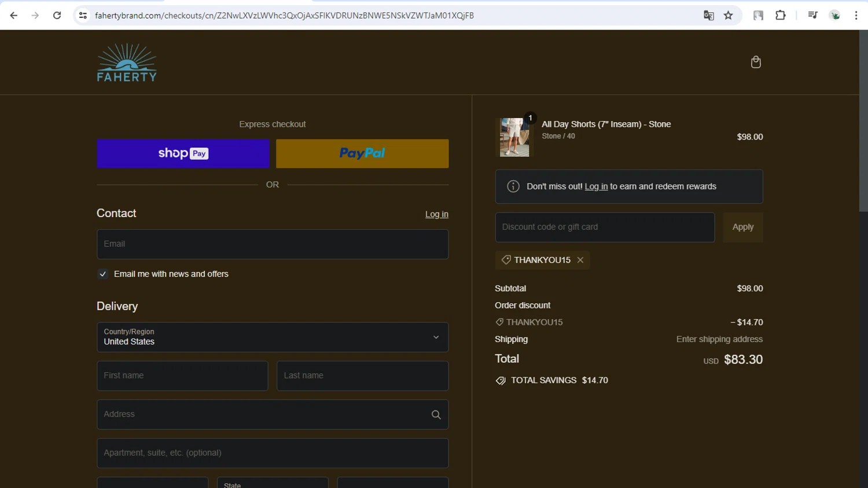The height and width of the screenshot is (488, 868).
Task: Click the Shipping label in order summary
Action: 511,339
